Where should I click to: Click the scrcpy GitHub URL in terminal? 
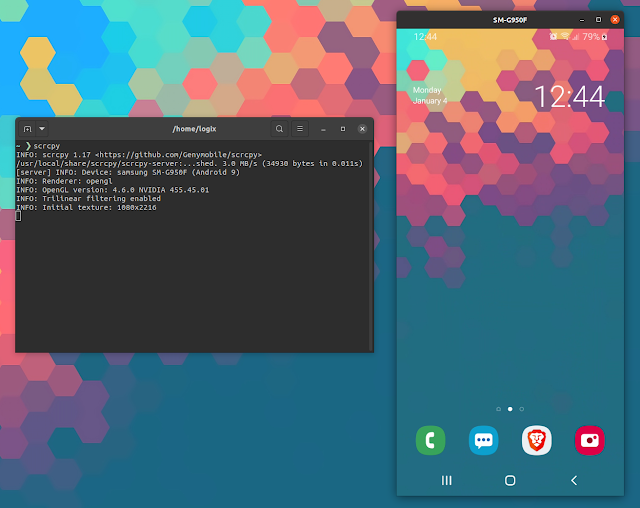178,155
